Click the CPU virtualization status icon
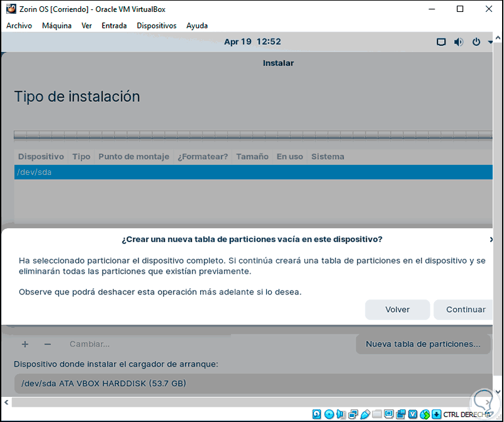The width and height of the screenshot is (504, 422). (413, 414)
